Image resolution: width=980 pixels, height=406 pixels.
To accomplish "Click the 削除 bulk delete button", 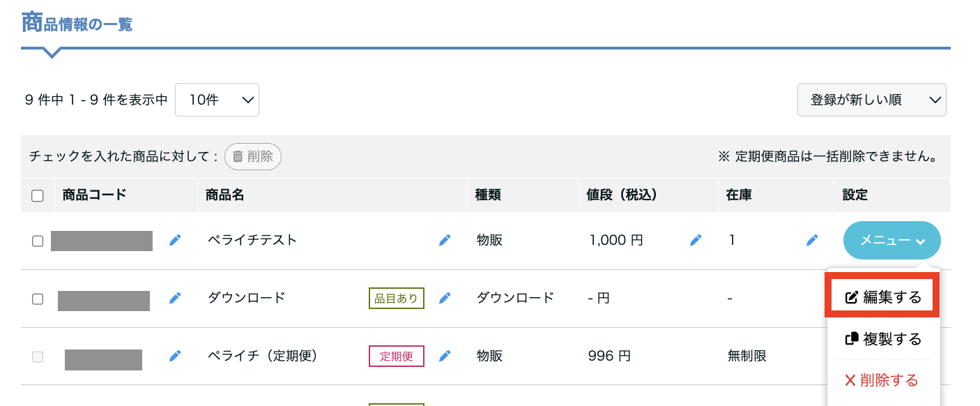I will coord(252,156).
